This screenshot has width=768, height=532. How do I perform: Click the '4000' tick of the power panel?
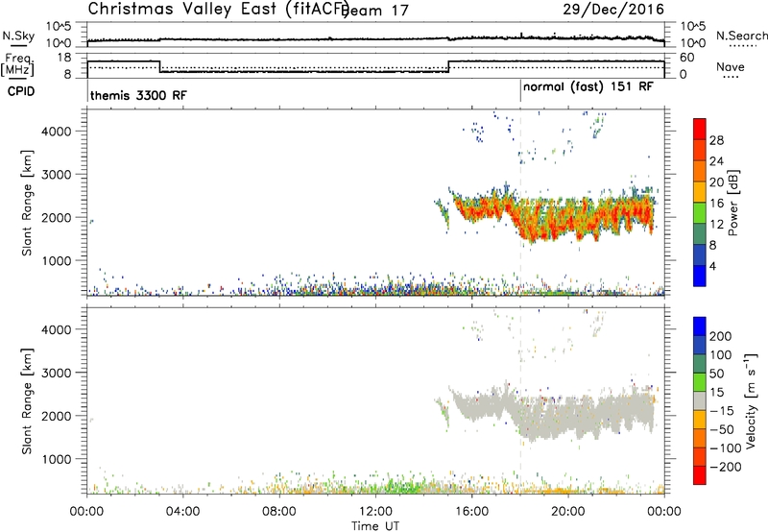pyautogui.click(x=57, y=132)
